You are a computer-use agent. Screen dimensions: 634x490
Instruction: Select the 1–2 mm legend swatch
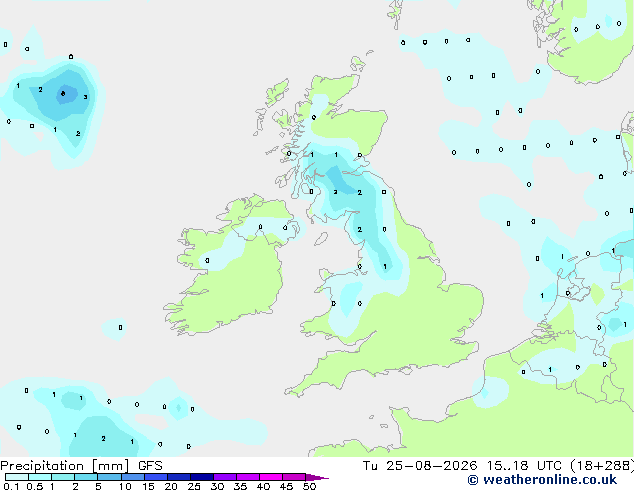click(x=63, y=477)
